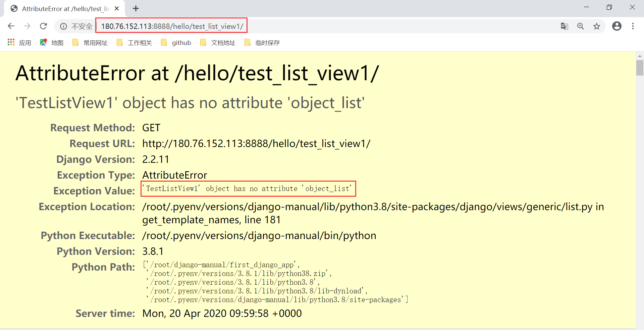Open the 文档地址 bookmark folder
Viewport: 644px width, 330px height.
(x=218, y=43)
